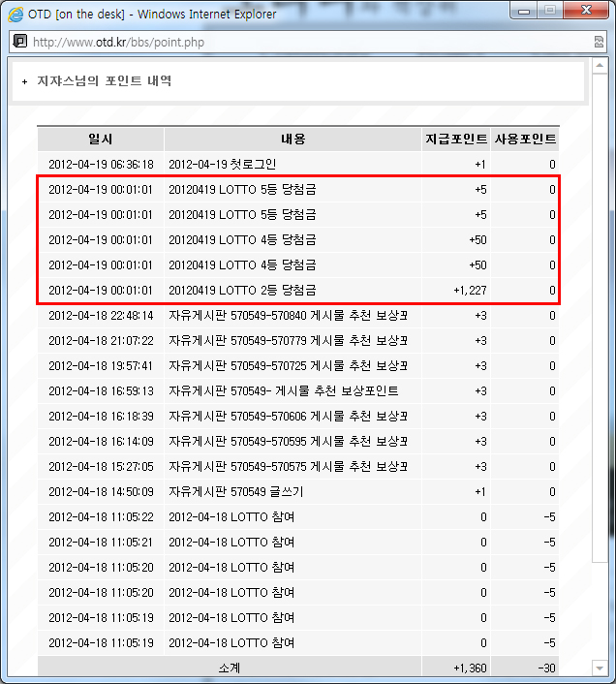Image resolution: width=616 pixels, height=684 pixels.
Task: Click the '지급포인트' column header
Action: (456, 140)
